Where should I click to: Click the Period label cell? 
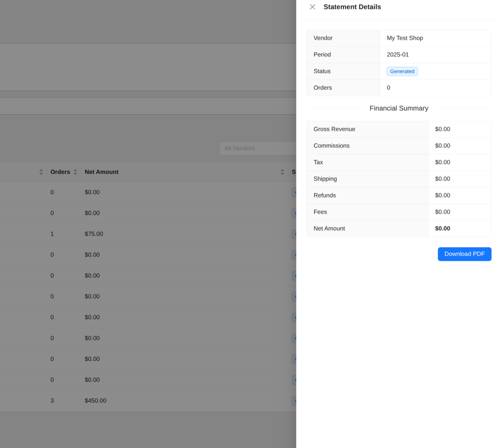[343, 55]
